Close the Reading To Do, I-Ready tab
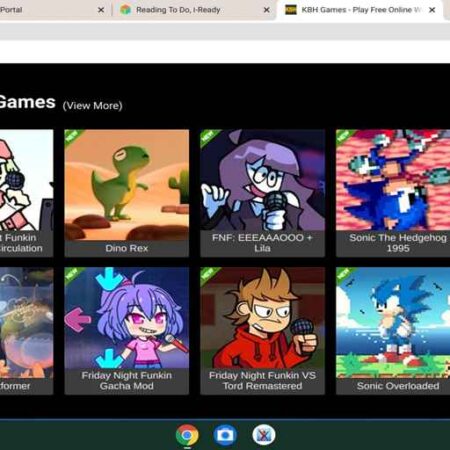 (266, 10)
